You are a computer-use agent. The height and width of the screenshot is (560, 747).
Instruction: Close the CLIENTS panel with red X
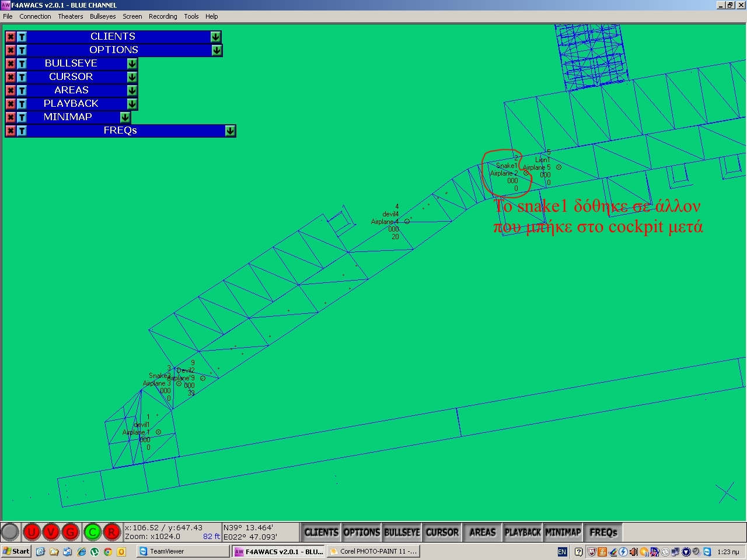tap(11, 37)
